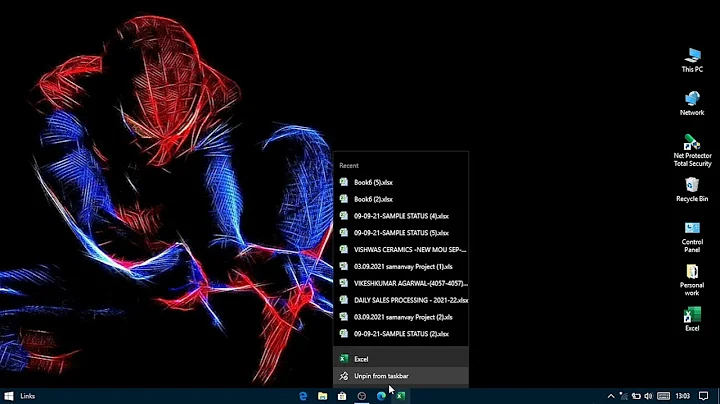Open 03.09.2021 samanvay Project (2).xls
The image size is (720, 404).
point(400,317)
